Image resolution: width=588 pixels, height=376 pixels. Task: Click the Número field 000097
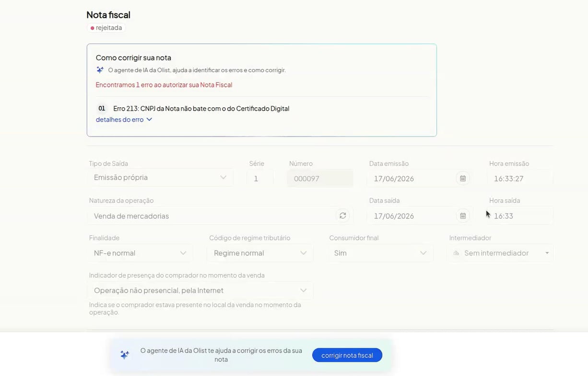tap(320, 178)
